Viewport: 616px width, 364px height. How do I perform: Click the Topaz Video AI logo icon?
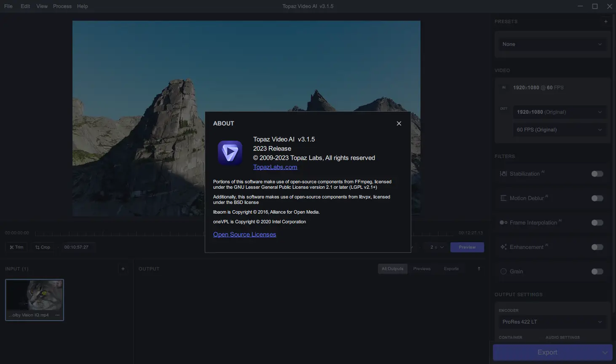pyautogui.click(x=230, y=153)
